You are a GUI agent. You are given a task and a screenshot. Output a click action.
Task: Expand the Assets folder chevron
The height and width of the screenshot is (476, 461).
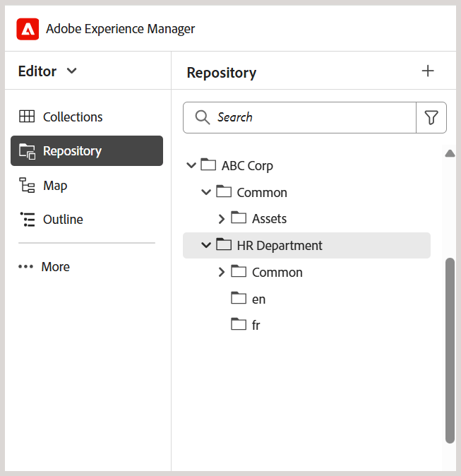(x=221, y=219)
